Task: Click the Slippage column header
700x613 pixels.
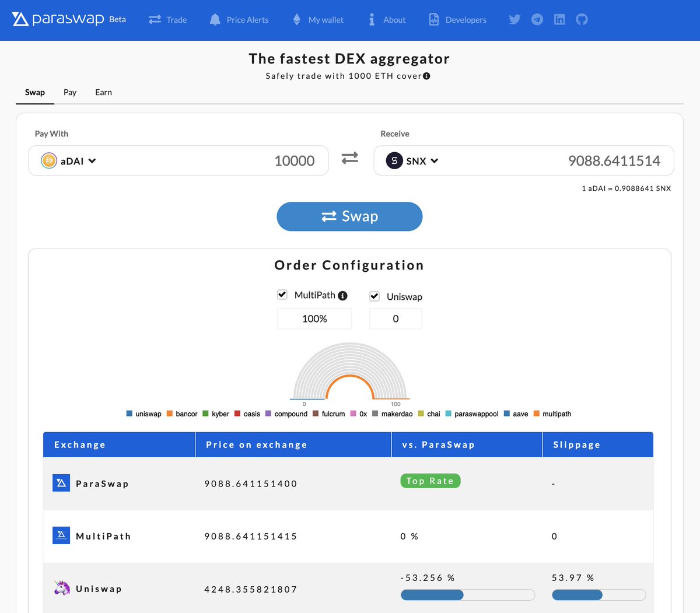Action: 598,444
